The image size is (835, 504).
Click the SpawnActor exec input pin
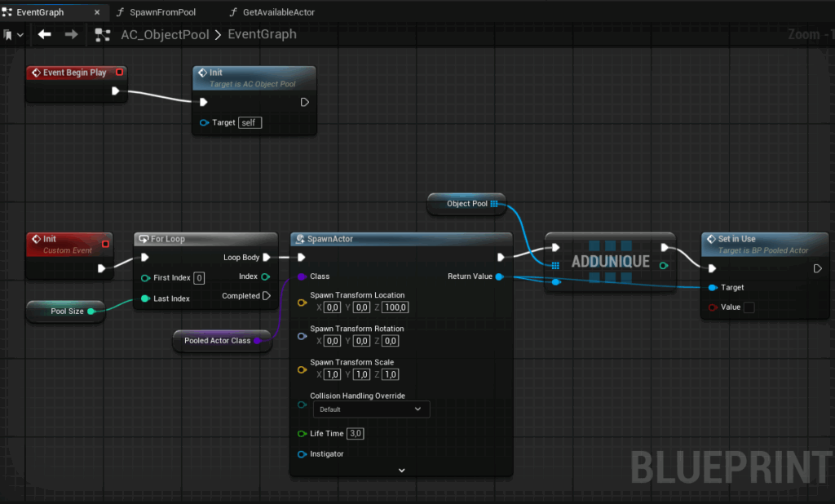301,258
